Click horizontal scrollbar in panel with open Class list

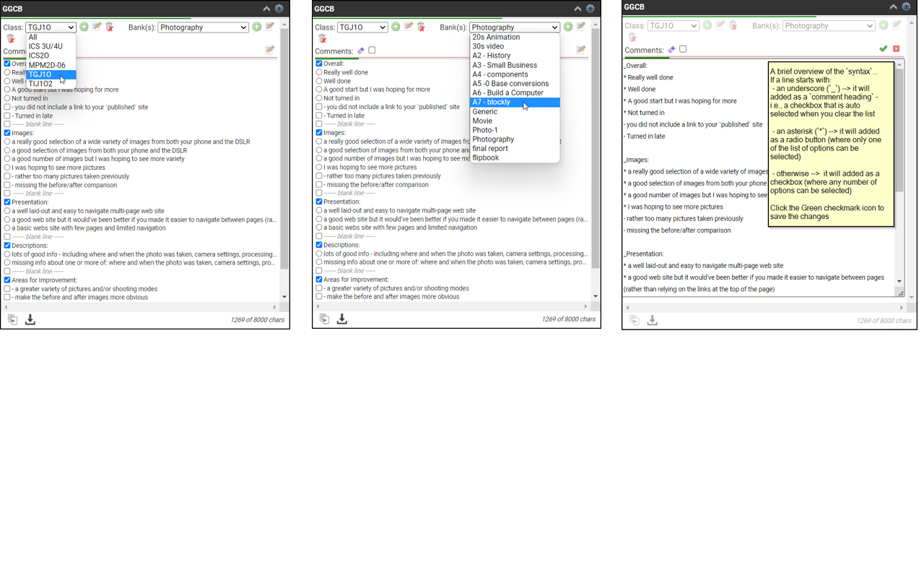140,307
